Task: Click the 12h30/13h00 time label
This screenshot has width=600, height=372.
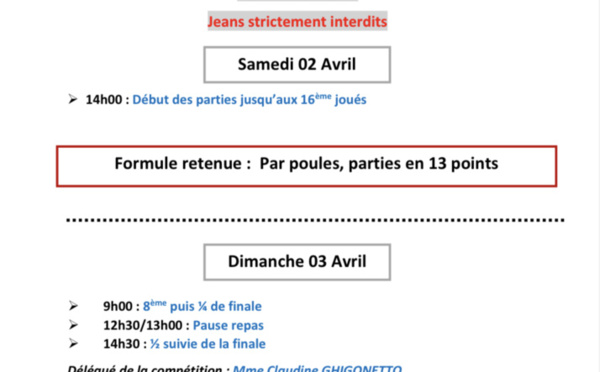Action: pyautogui.click(x=143, y=325)
